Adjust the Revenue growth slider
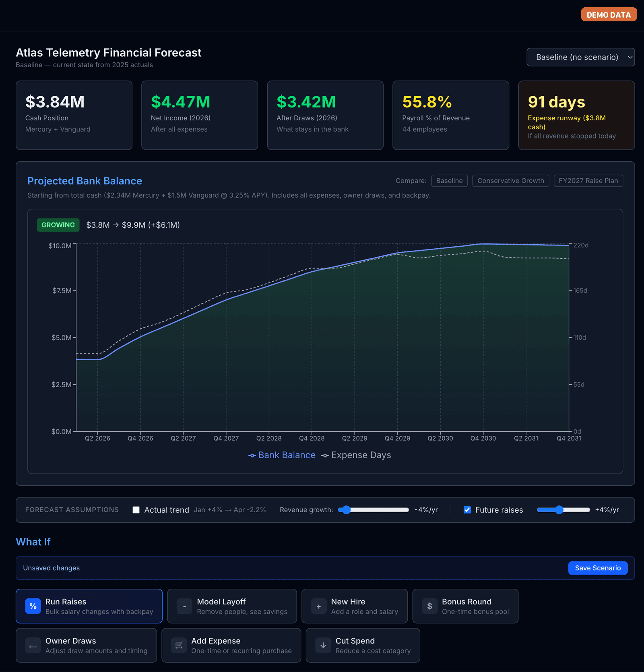This screenshot has width=644, height=672. coord(373,510)
